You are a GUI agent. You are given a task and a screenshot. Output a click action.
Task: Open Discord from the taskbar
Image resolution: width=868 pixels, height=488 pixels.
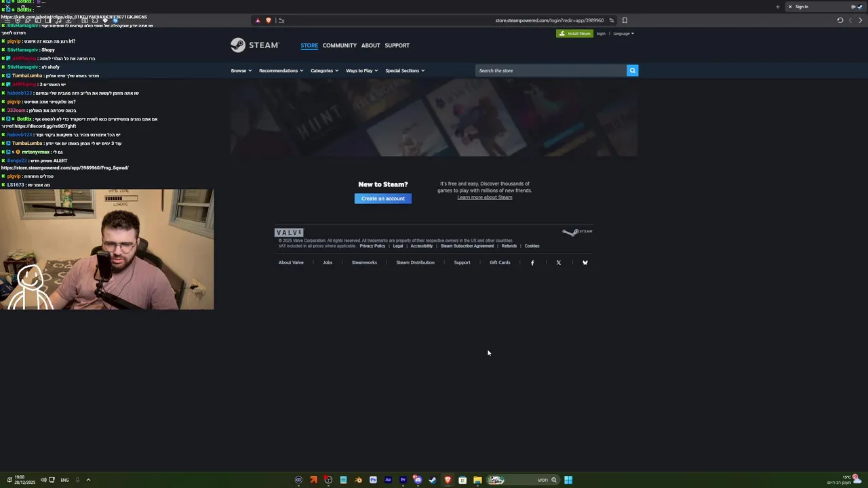[x=418, y=480]
